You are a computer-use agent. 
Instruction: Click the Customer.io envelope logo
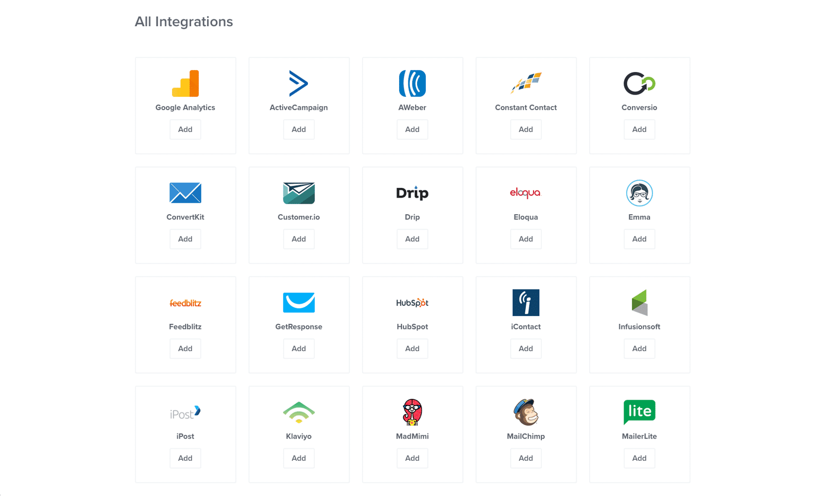pyautogui.click(x=299, y=193)
